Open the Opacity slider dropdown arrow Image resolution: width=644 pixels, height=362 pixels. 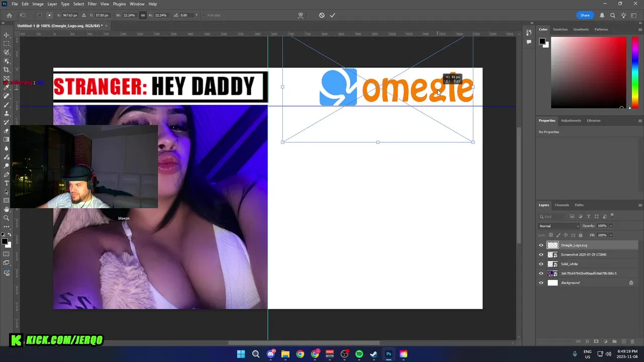[611, 226]
